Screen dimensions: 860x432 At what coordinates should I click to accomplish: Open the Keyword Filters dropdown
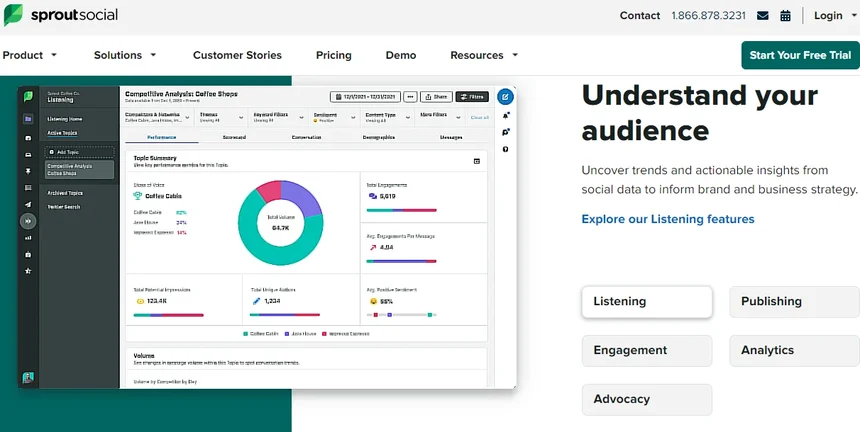coord(279,117)
